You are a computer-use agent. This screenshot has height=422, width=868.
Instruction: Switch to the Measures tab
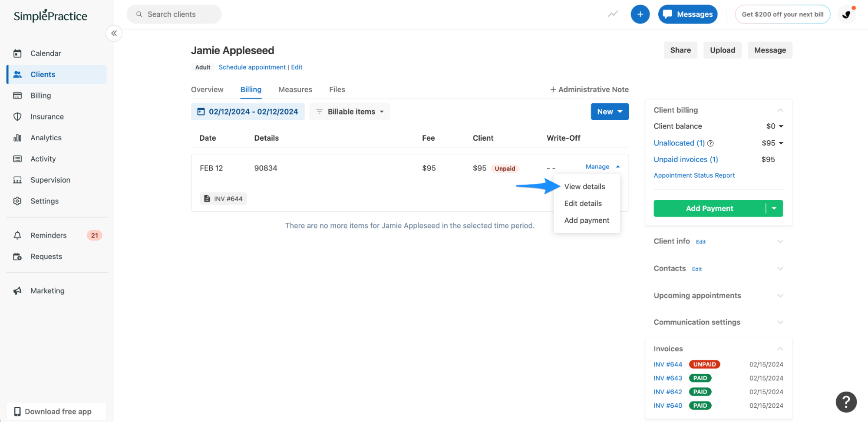click(295, 89)
